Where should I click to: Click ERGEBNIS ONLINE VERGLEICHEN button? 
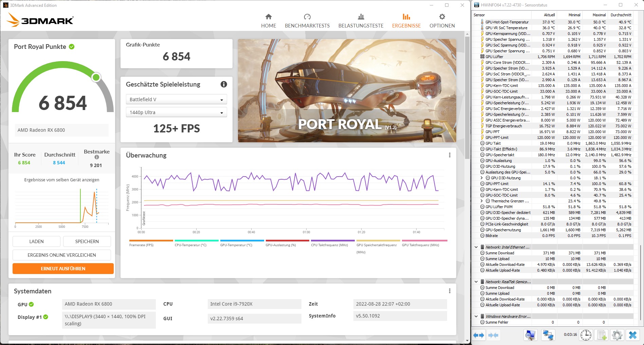(x=62, y=255)
